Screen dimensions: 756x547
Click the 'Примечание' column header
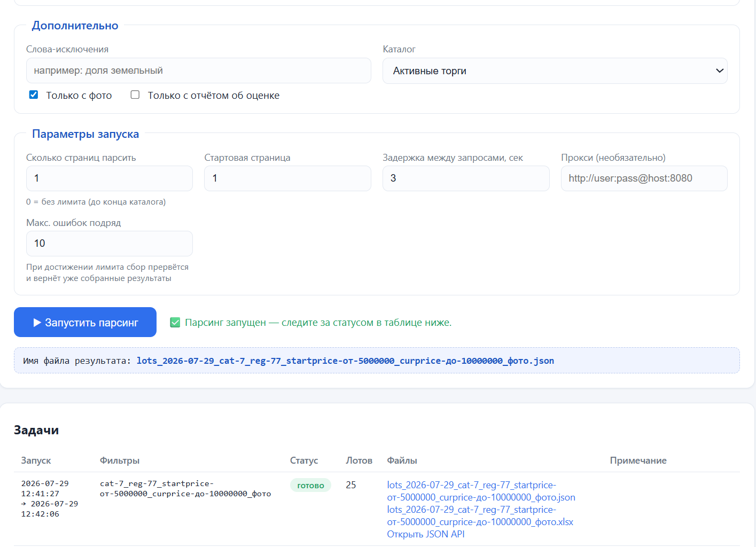coord(638,460)
